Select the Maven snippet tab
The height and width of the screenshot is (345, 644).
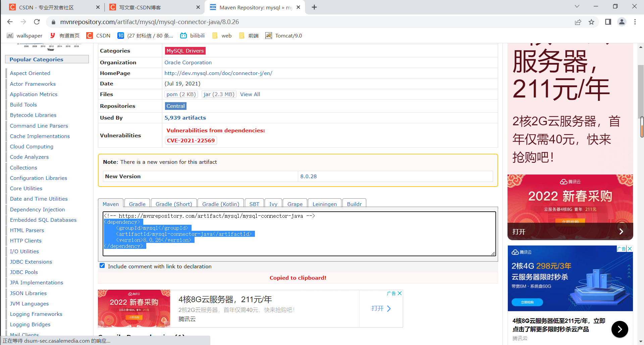click(111, 204)
